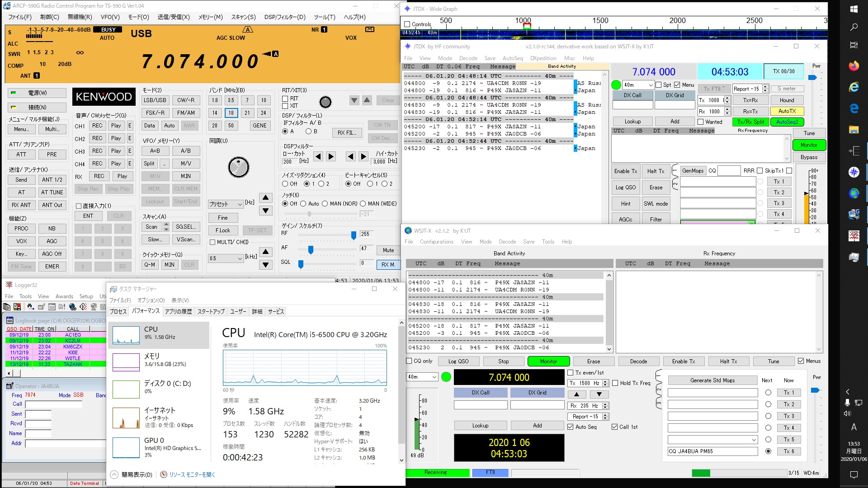Switch to JTDX compass-star taskbar icon

click(854, 172)
